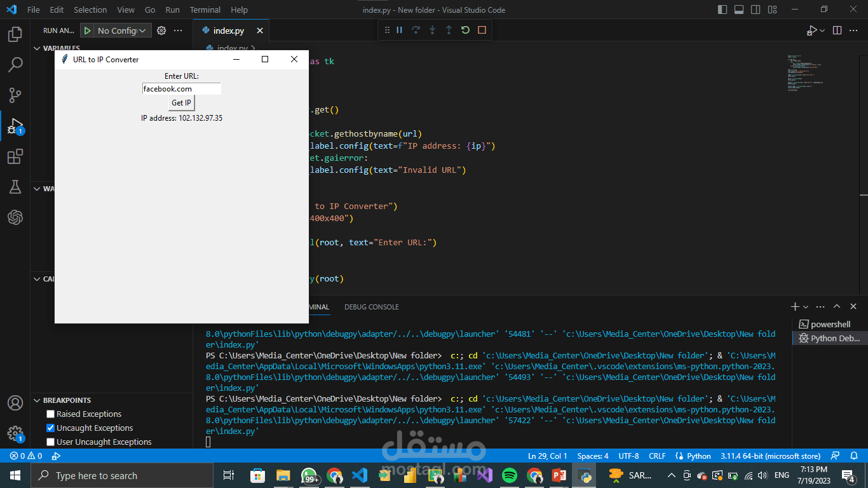Open the No Configurations dropdown
The width and height of the screenshot is (868, 488).
coord(123,30)
